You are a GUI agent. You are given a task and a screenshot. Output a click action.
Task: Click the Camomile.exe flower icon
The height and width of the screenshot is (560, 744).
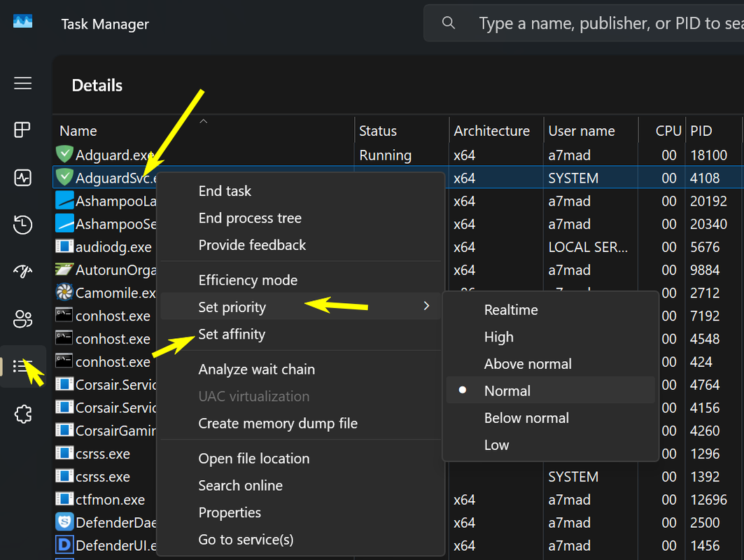64,292
